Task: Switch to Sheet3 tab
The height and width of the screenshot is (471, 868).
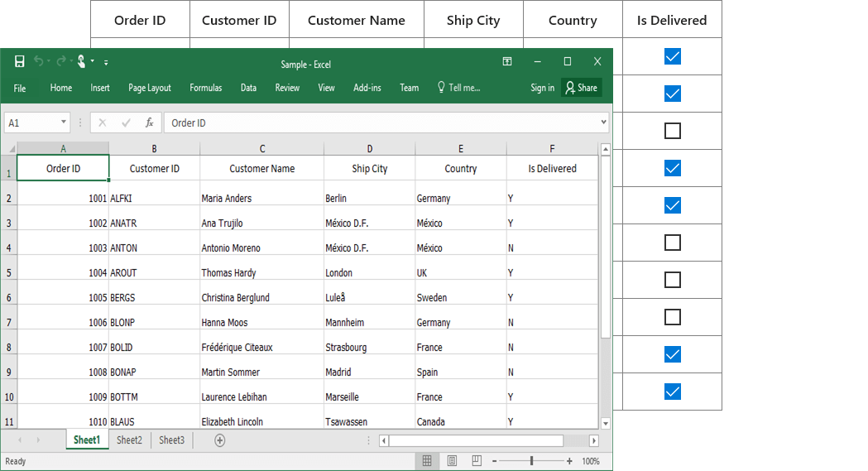Action: click(171, 440)
